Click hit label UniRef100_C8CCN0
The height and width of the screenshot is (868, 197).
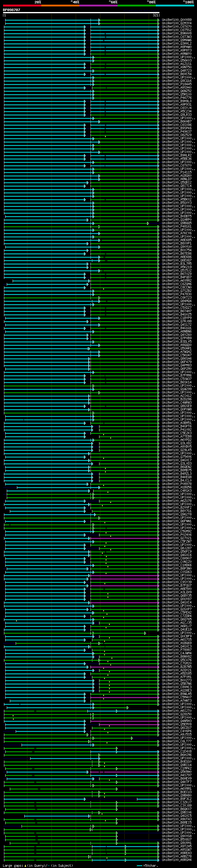[177, 287]
